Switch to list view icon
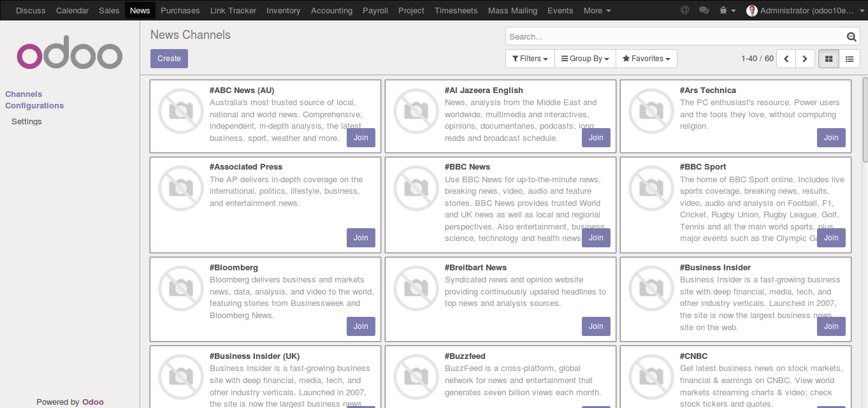This screenshot has height=408, width=868. [x=850, y=59]
